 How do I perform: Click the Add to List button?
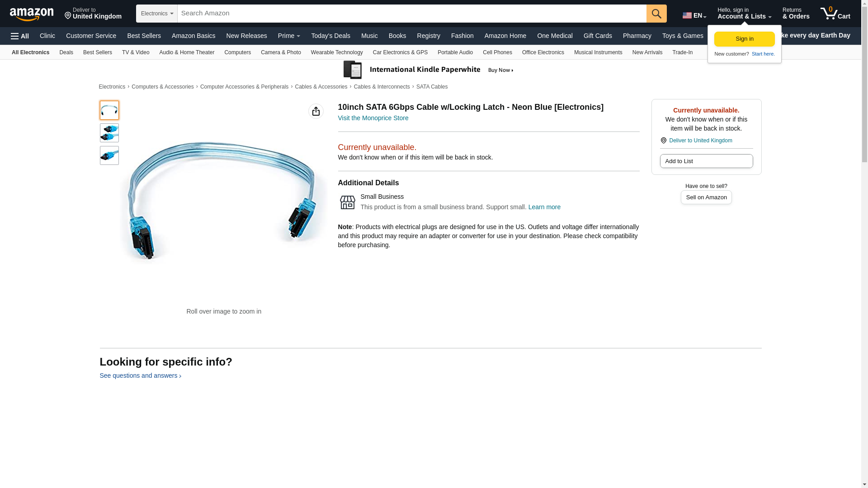coord(706,161)
